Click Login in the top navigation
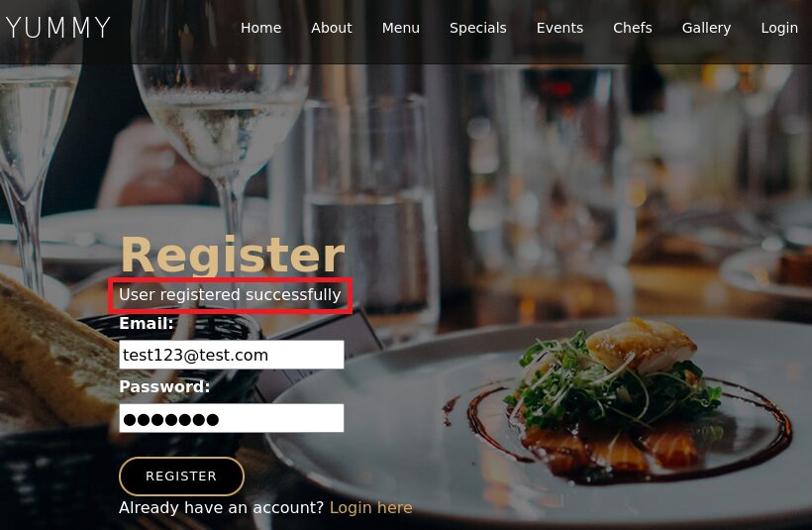The image size is (812, 530). tap(779, 28)
